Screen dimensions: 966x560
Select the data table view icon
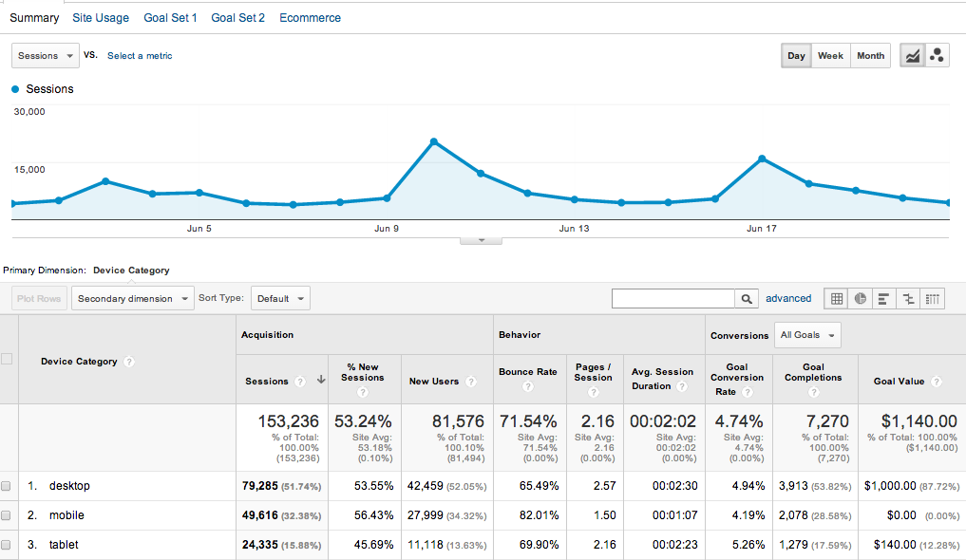pyautogui.click(x=837, y=298)
